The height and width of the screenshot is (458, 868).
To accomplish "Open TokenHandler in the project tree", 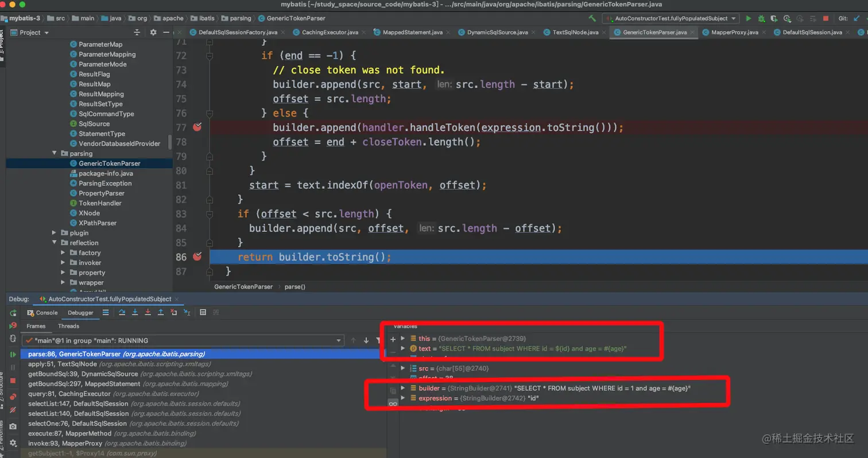I will coord(100,203).
